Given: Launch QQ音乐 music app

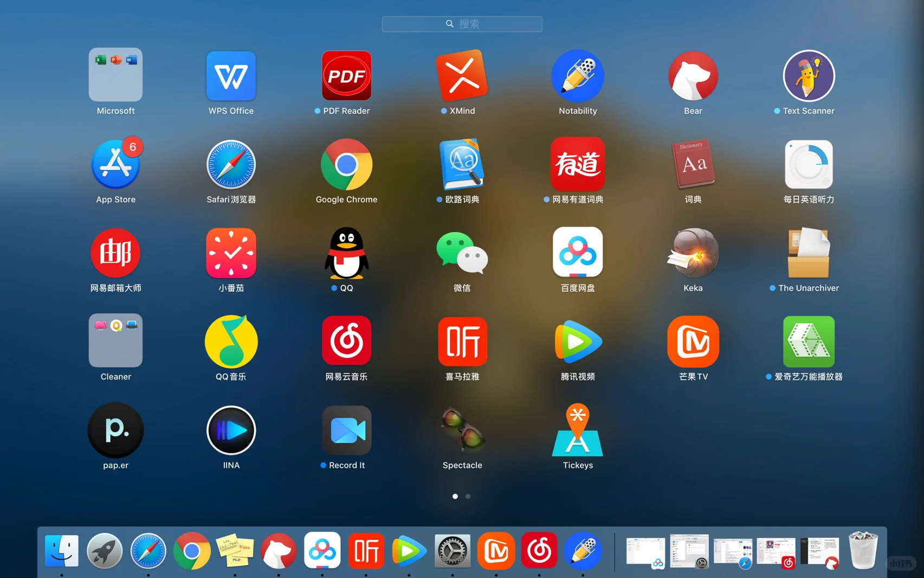Looking at the screenshot, I should (x=231, y=341).
